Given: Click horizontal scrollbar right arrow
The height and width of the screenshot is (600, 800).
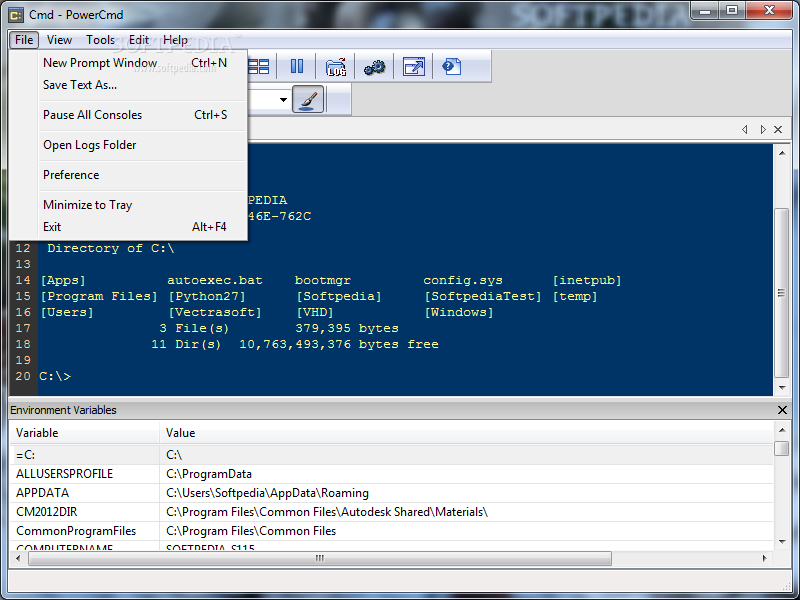Looking at the screenshot, I should [764, 558].
